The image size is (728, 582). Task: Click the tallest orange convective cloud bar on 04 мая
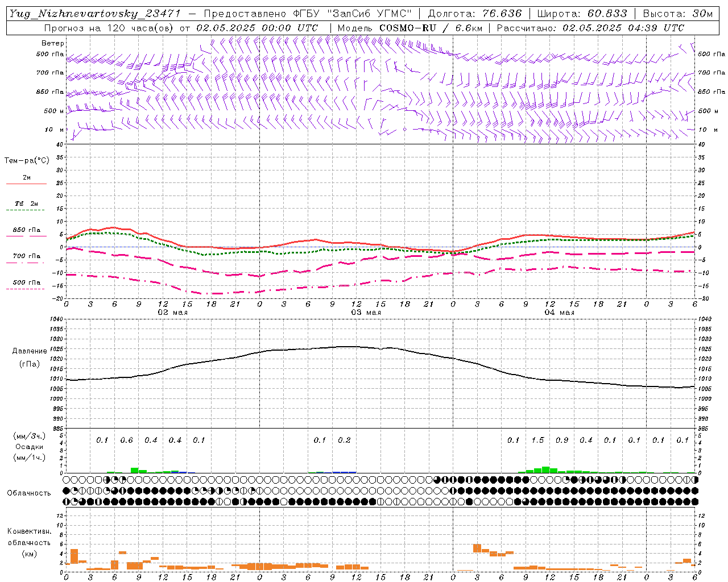coord(477,548)
